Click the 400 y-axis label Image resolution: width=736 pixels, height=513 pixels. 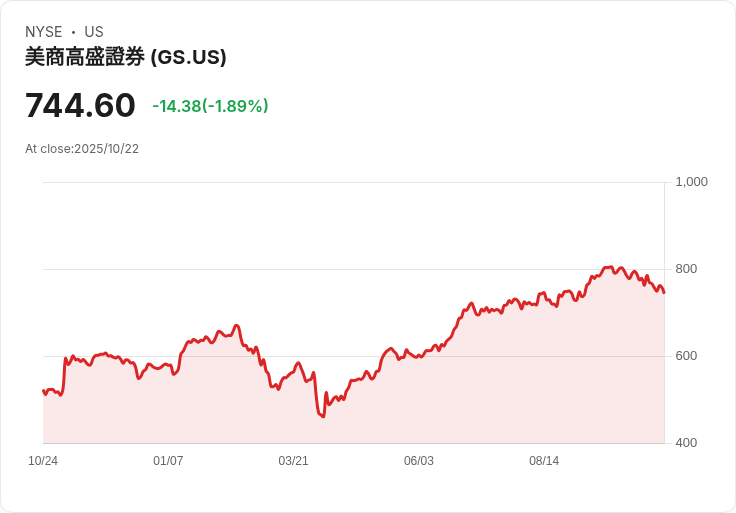pos(687,443)
